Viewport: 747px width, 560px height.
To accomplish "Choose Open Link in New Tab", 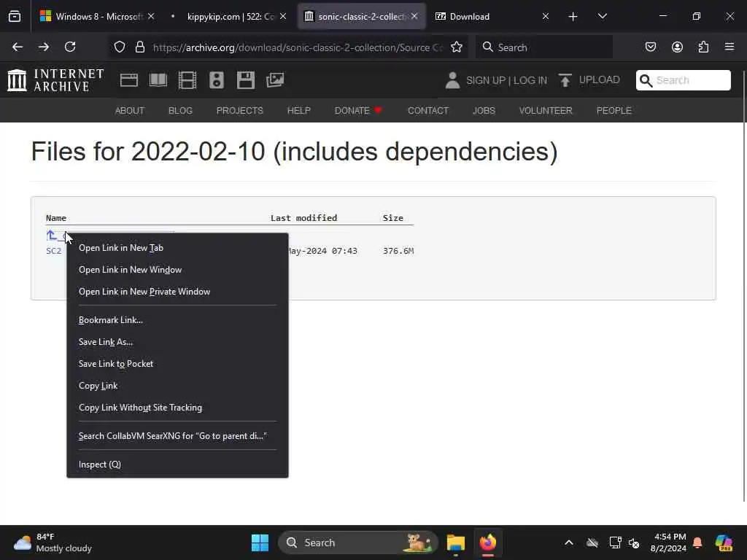I will point(178,248).
